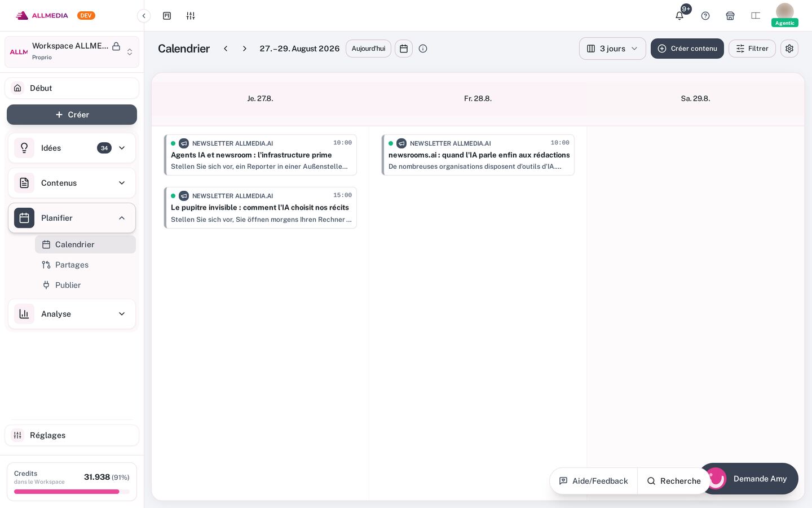Viewport: 812px width, 508px height.
Task: Click the Agentic badge under avatar
Action: (x=785, y=23)
